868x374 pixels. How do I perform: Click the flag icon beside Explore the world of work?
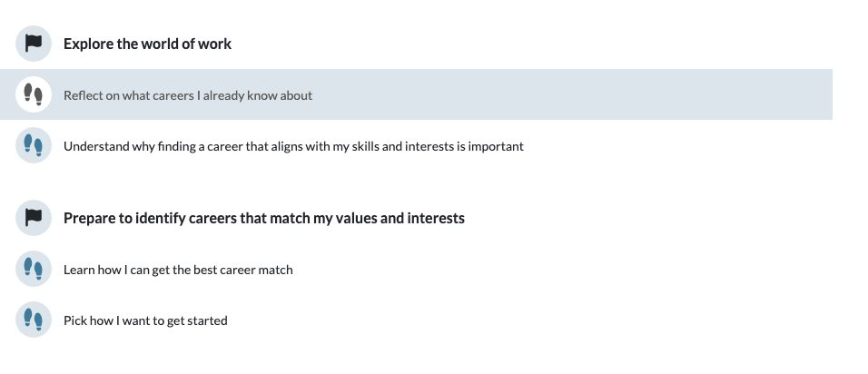(x=34, y=44)
